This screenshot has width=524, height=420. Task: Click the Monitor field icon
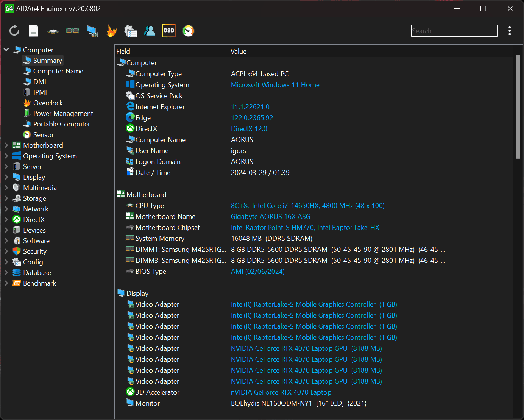click(130, 403)
